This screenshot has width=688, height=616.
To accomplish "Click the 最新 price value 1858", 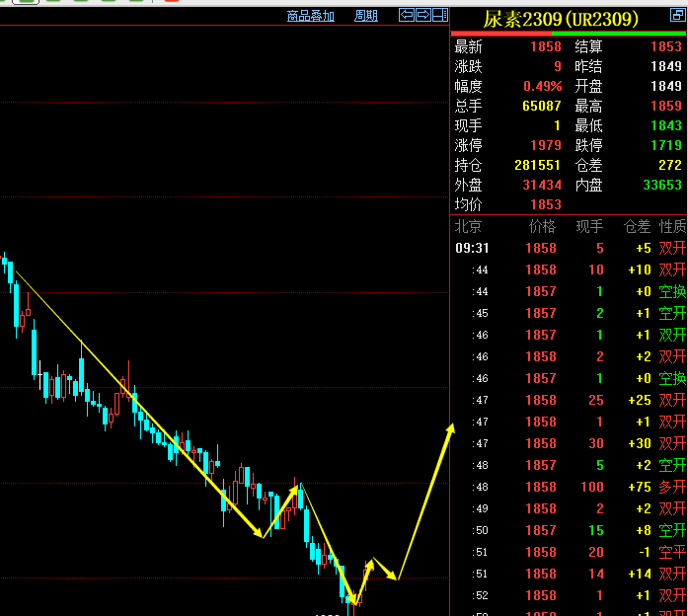I will click(545, 46).
